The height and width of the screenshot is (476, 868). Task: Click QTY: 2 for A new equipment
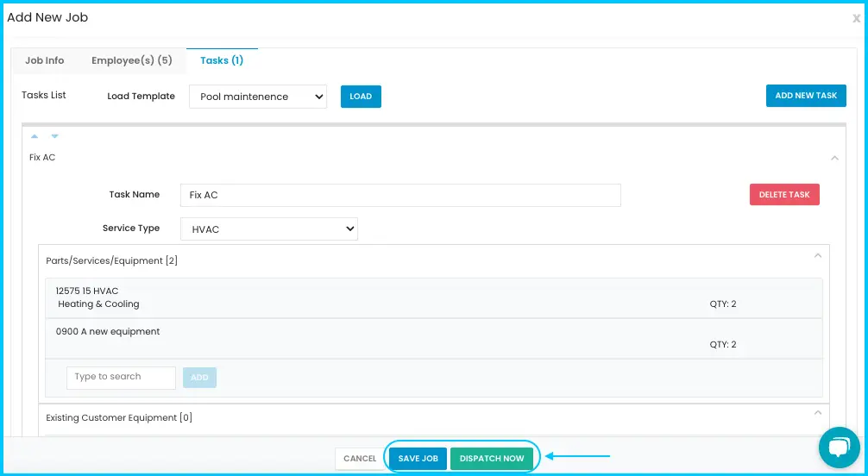coord(723,344)
